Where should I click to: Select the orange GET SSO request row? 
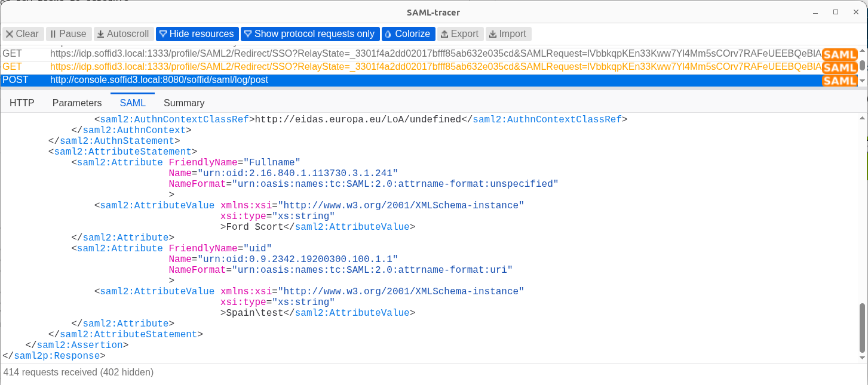429,67
